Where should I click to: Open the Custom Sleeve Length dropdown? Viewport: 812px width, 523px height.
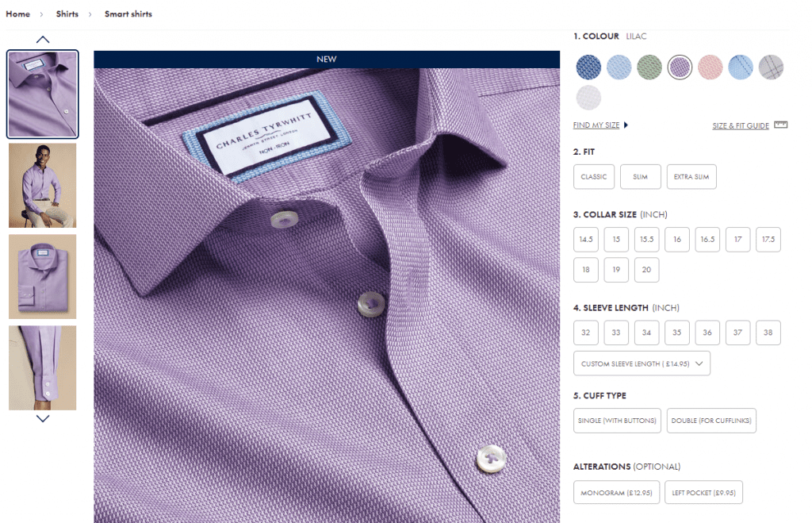point(641,363)
